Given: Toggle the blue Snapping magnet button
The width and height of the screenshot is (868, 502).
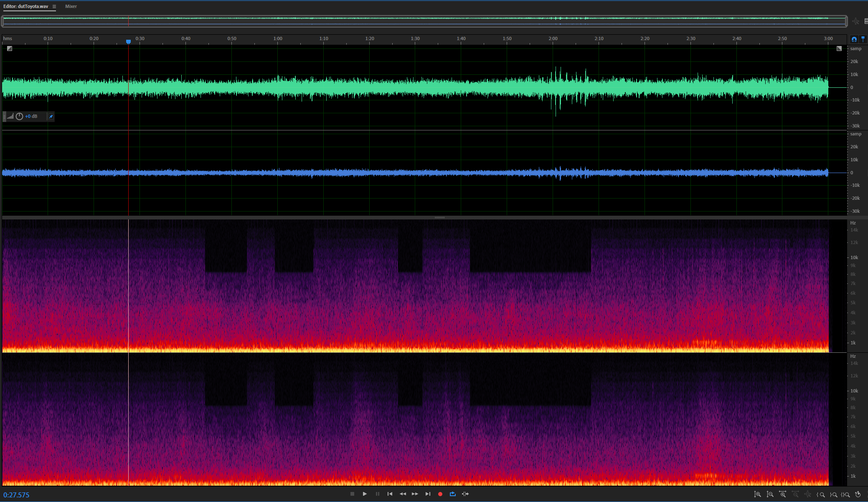Looking at the screenshot, I should 854,39.
